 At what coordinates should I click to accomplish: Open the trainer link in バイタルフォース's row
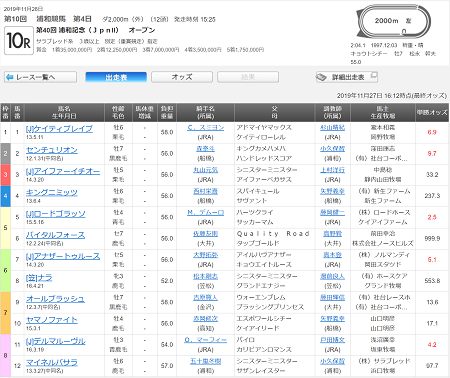332,234
